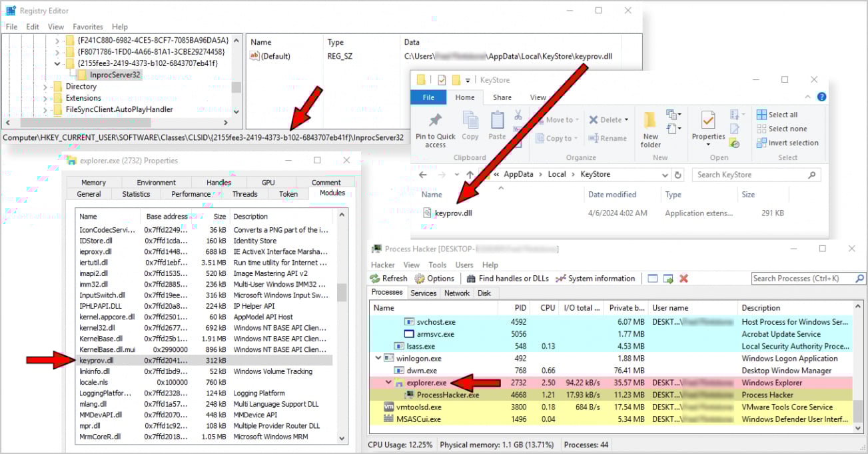Collapse the explorer.exe tree node

point(389,383)
